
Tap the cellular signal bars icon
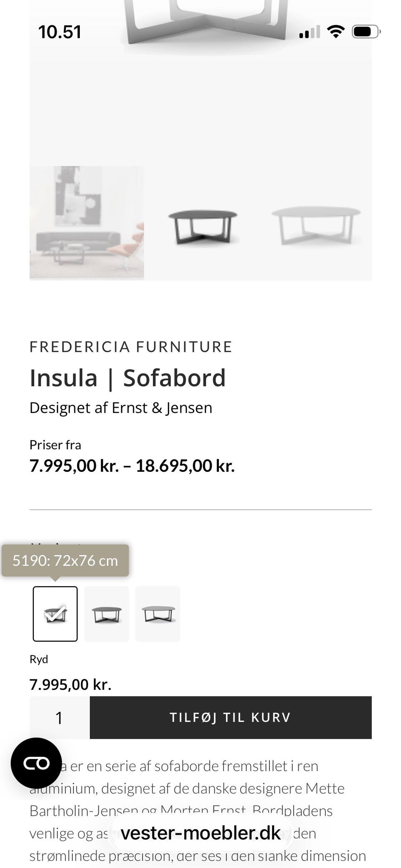310,32
